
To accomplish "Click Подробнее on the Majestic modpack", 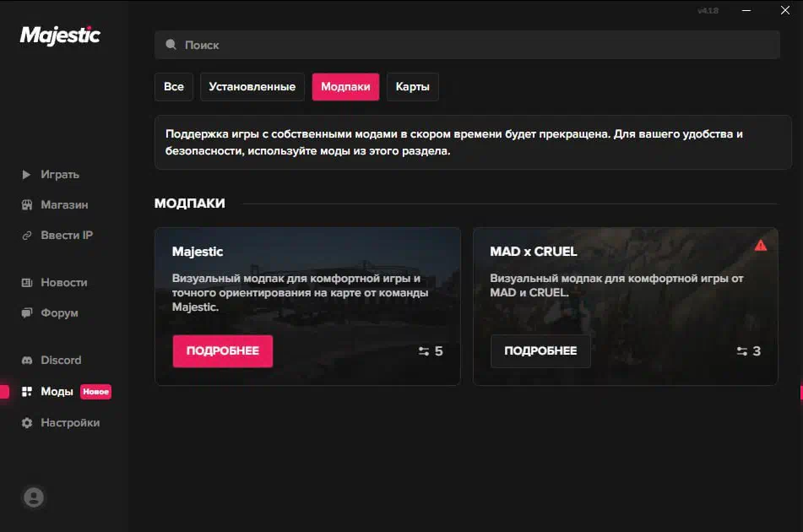I will coord(222,351).
